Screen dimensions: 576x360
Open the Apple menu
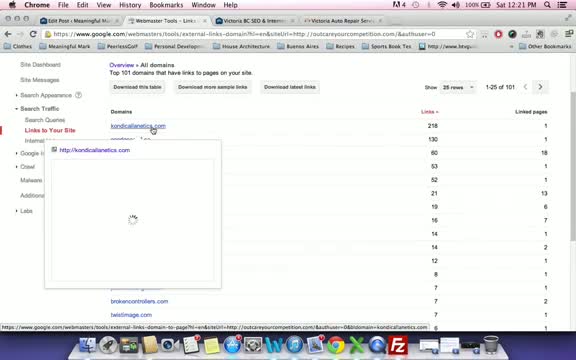pyautogui.click(x=12, y=5)
